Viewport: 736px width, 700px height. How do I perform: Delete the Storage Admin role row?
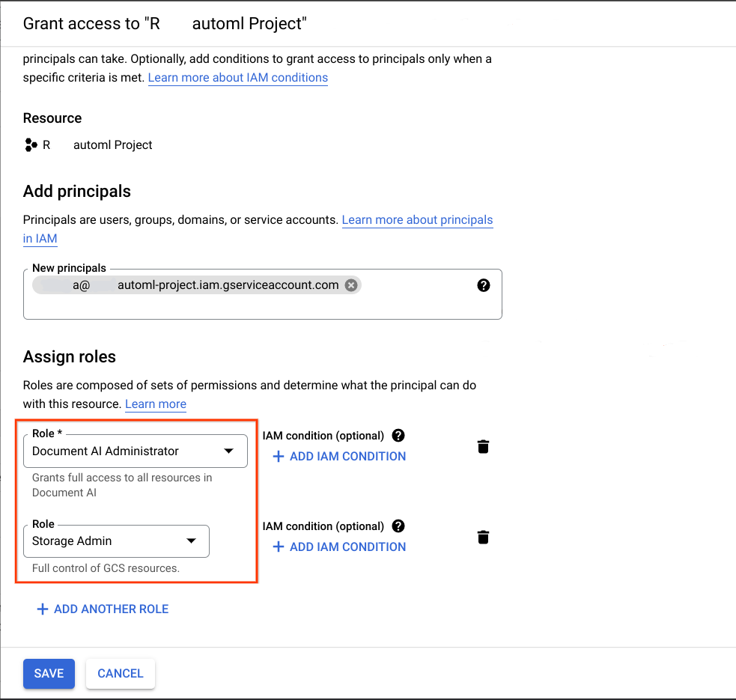point(484,538)
